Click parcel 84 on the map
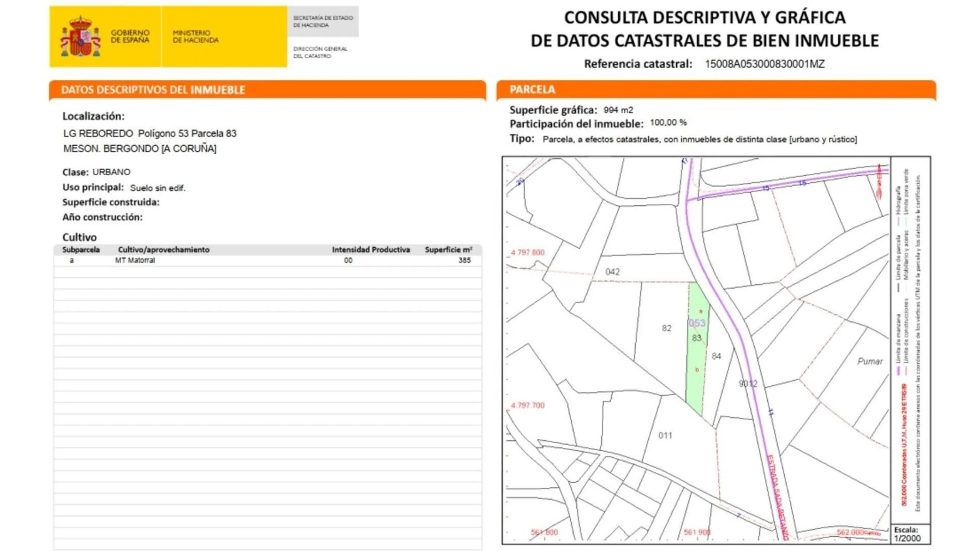 tap(716, 356)
